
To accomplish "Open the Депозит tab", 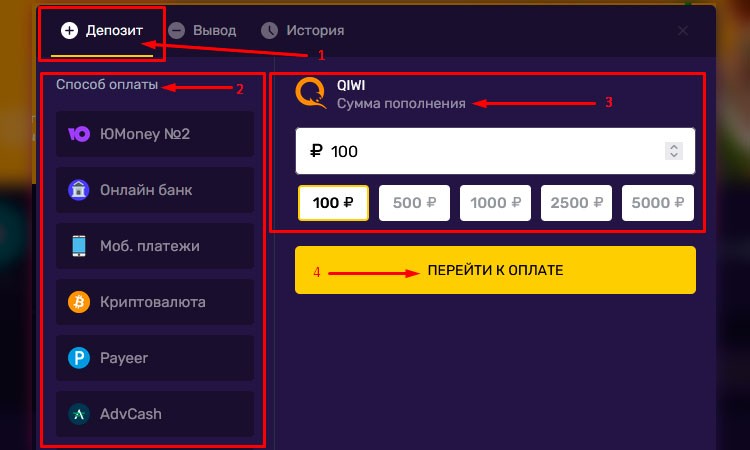I will coord(102,31).
